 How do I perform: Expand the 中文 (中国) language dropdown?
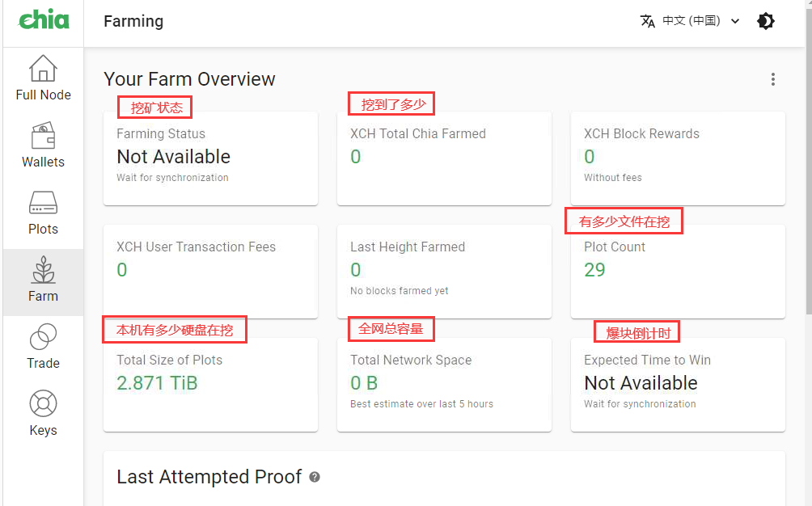[700, 21]
